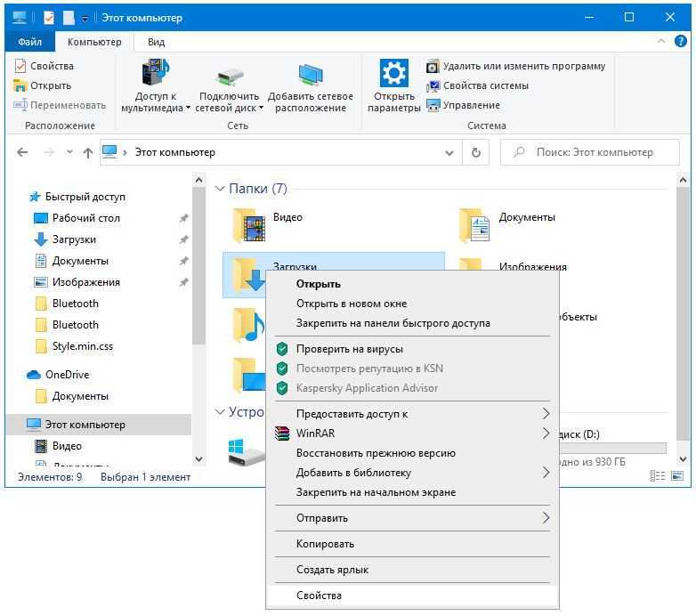Click Add network location (Добавить сетевое расположение) icon

(311, 75)
